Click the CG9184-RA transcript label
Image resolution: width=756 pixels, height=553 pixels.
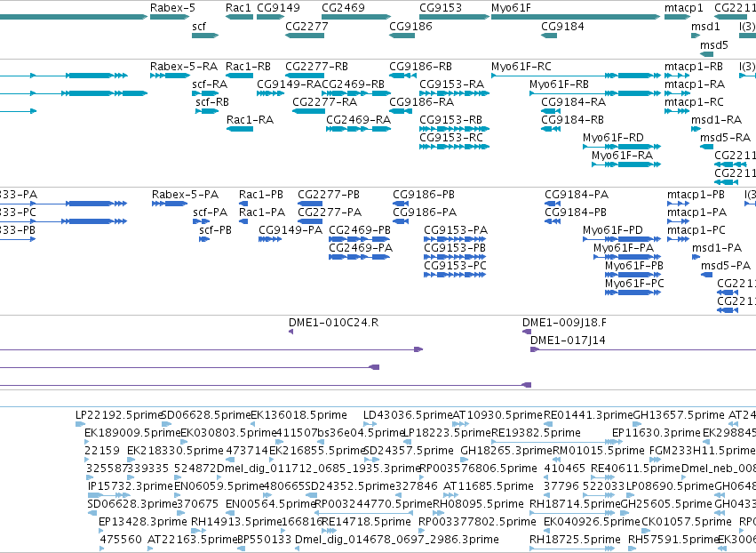point(573,102)
